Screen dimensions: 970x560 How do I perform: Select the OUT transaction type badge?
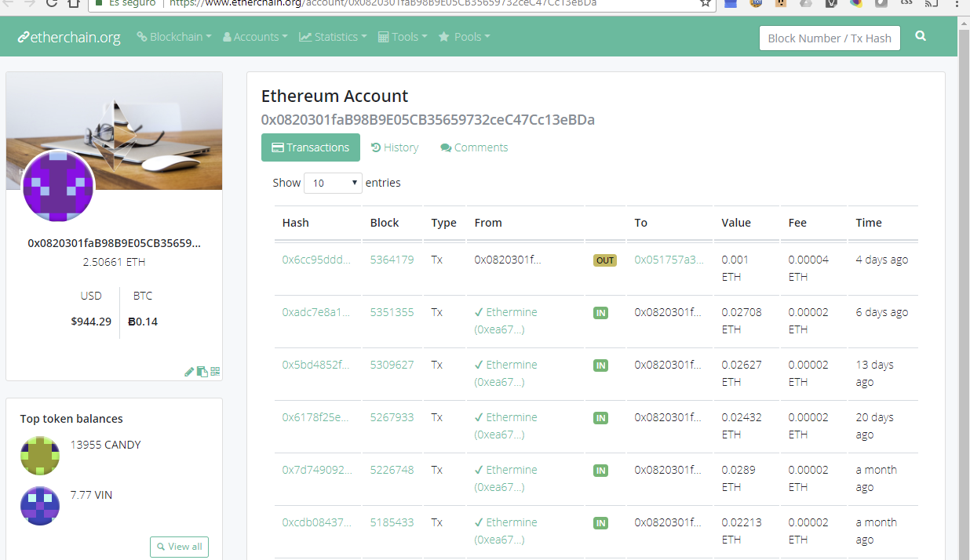coord(604,260)
